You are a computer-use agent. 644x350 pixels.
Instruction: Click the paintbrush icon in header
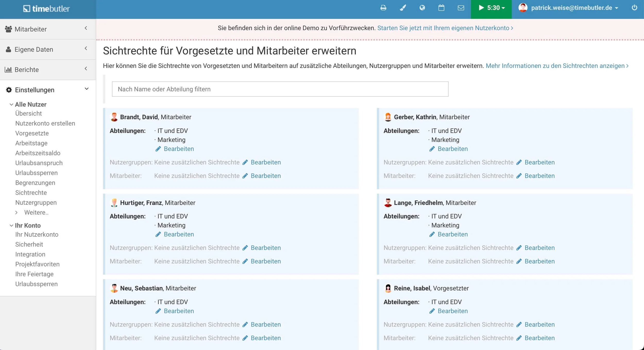point(403,8)
